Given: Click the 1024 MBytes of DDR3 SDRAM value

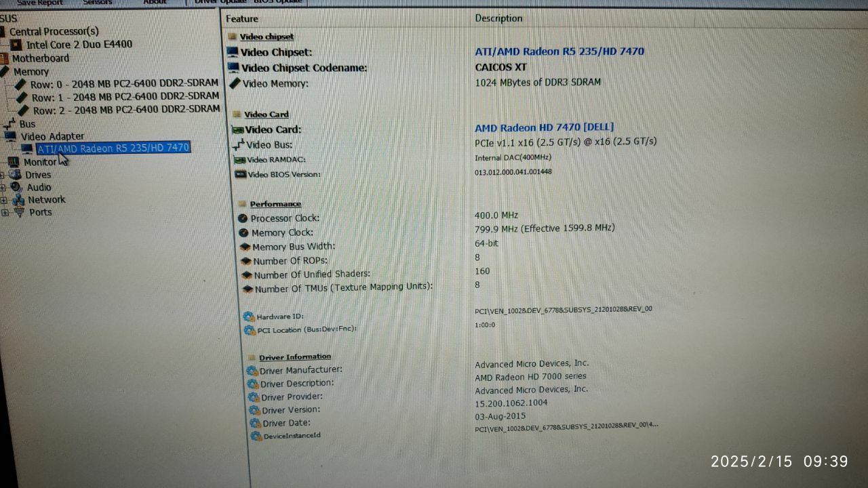Looking at the screenshot, I should coord(538,82).
